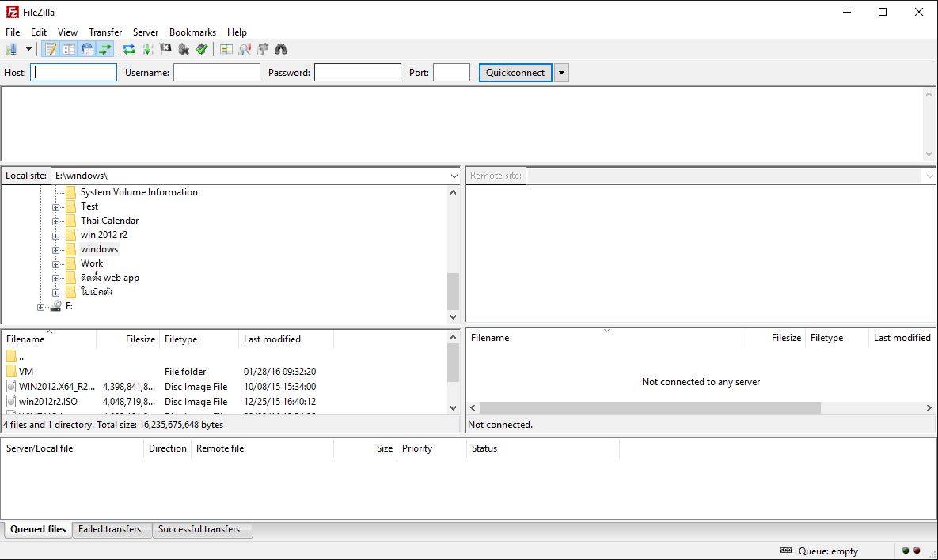Screen dimensions: 938x560
Task: Expand the win 2012 r2 folder node
Action: 55,236
